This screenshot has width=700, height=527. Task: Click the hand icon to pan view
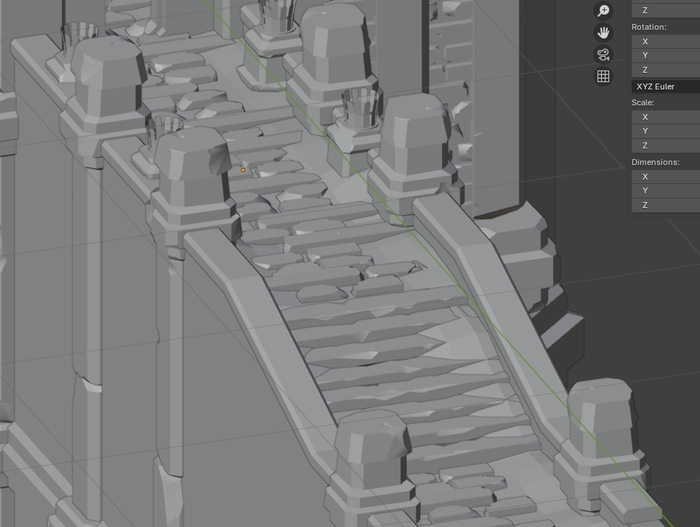603,33
